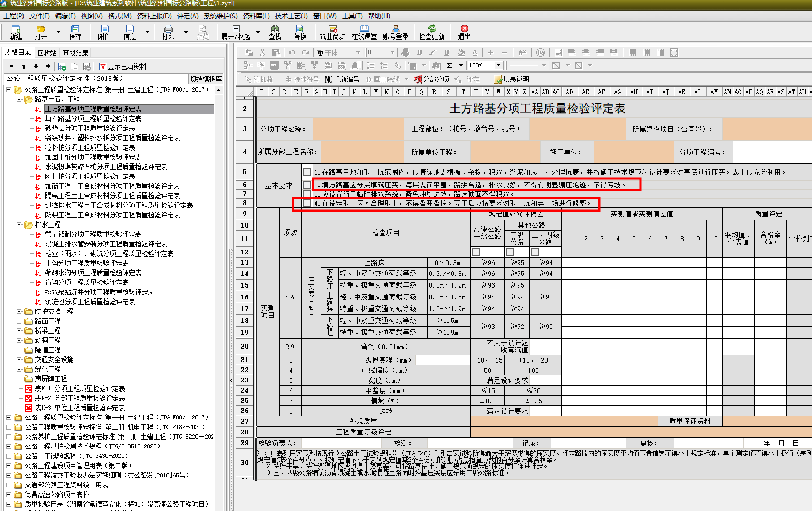Switch to 回收站 tab

point(47,53)
